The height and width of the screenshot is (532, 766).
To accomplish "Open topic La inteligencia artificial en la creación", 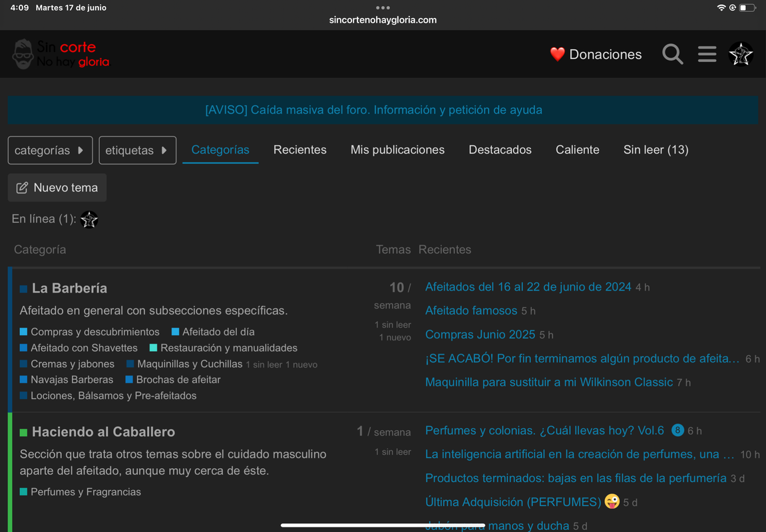I will (580, 454).
